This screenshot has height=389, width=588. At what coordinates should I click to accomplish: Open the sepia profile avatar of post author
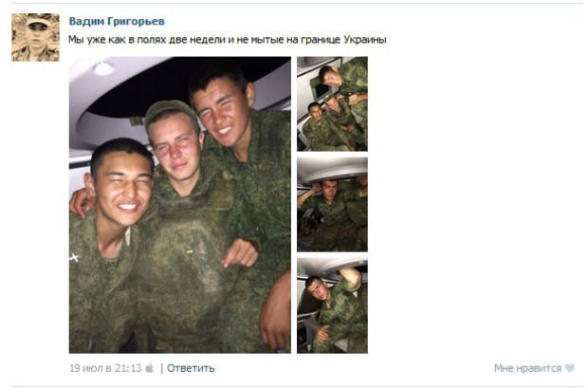(x=35, y=38)
